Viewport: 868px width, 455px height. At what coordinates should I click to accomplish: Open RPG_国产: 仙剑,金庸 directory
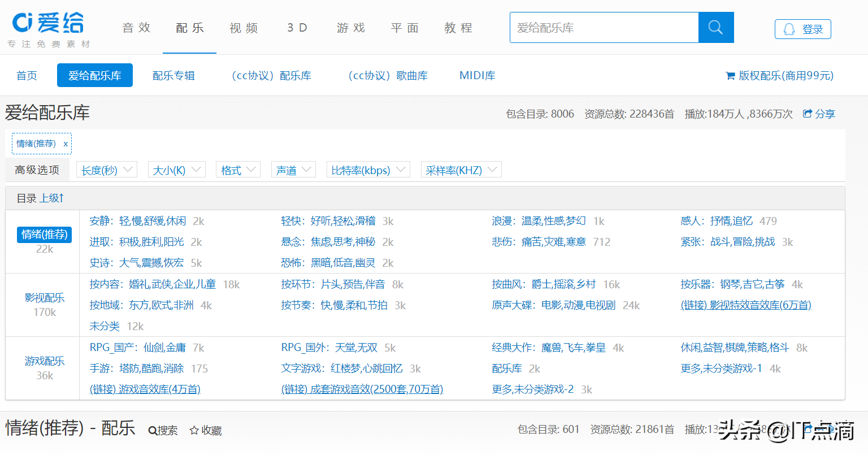pyautogui.click(x=138, y=348)
